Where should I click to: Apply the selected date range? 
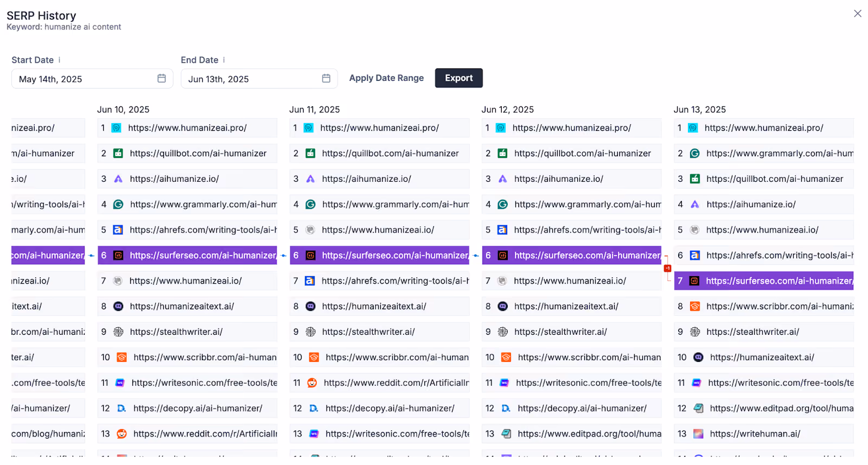(x=386, y=78)
